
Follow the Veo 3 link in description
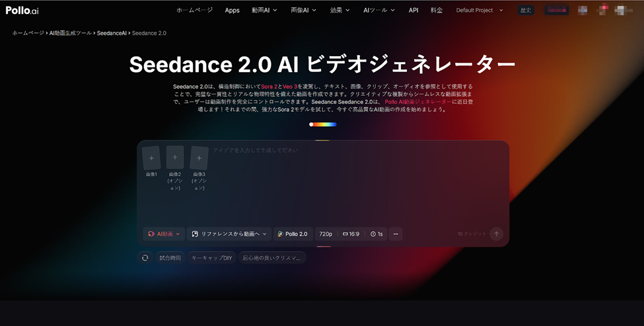pyautogui.click(x=290, y=87)
